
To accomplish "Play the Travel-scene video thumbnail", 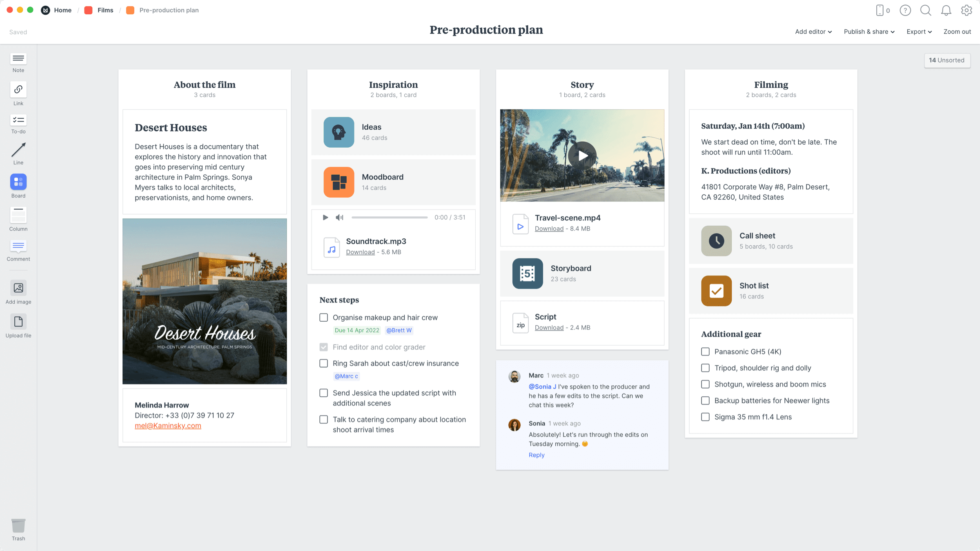I will coord(582,156).
